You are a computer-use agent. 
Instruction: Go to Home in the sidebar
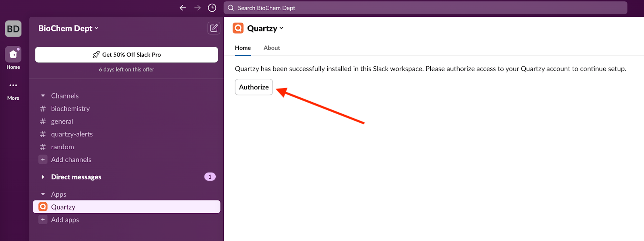pos(13,58)
